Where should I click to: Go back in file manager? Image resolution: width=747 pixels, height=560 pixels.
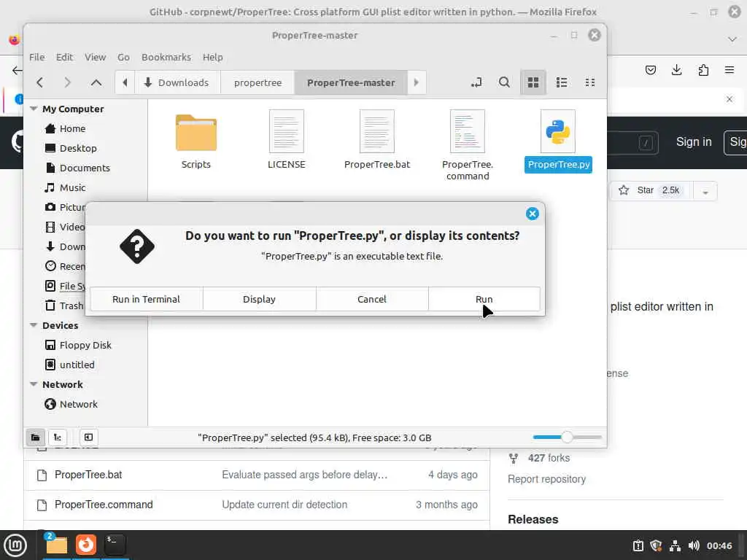(x=40, y=82)
